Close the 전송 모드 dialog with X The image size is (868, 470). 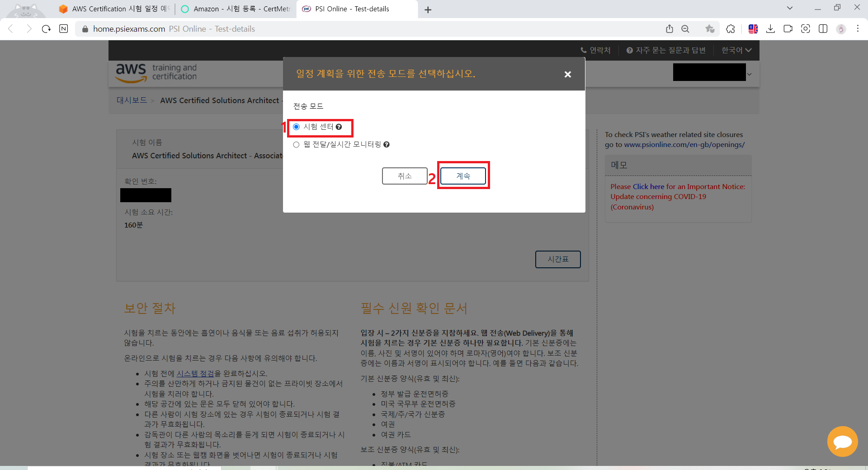pyautogui.click(x=568, y=74)
